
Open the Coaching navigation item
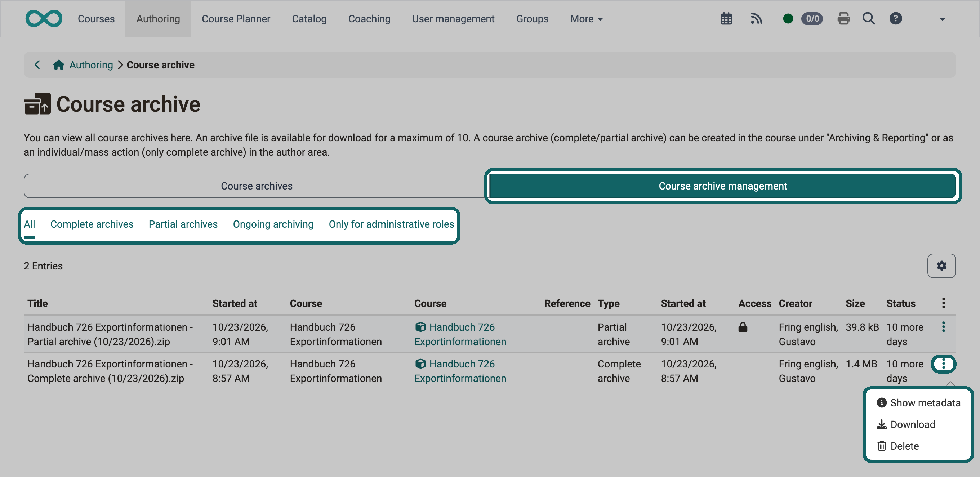[369, 19]
